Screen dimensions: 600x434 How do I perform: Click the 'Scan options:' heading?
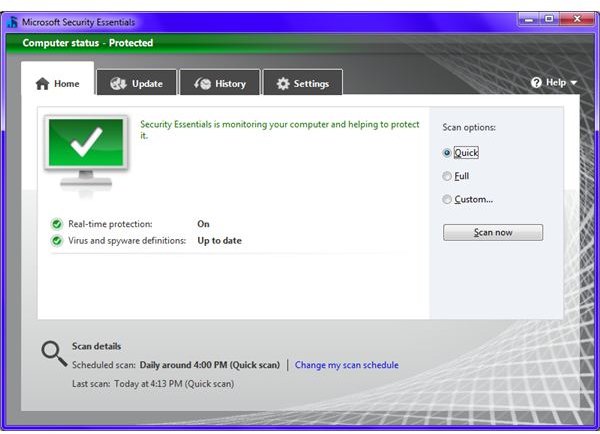pos(469,127)
